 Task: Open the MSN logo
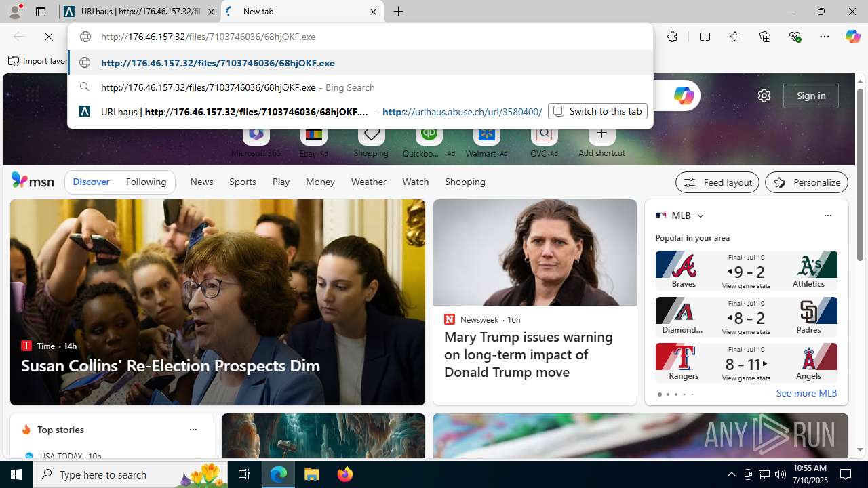coord(33,181)
